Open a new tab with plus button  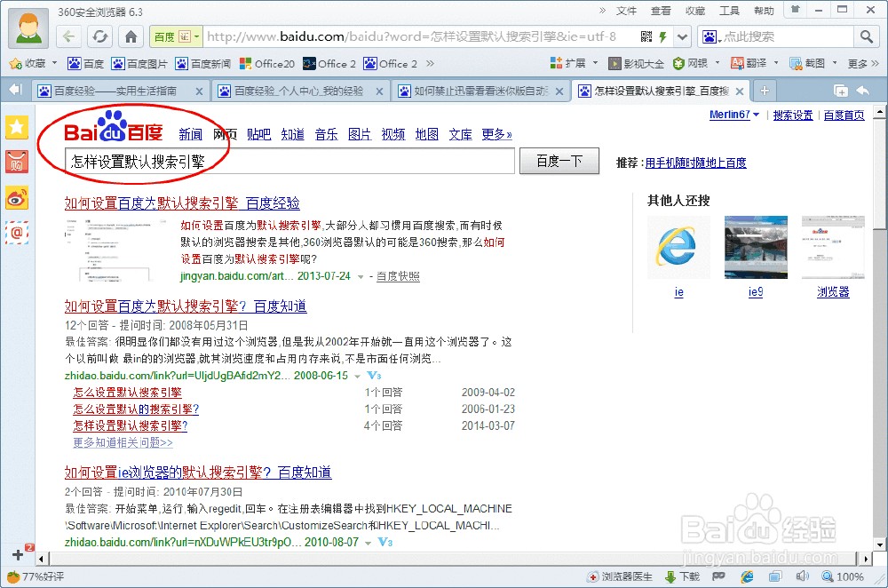pos(765,91)
